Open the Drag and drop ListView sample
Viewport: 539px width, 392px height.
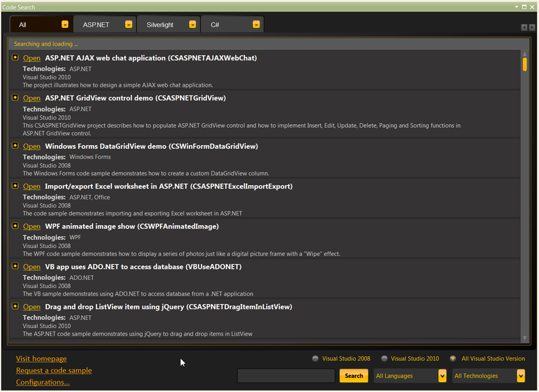click(x=32, y=307)
